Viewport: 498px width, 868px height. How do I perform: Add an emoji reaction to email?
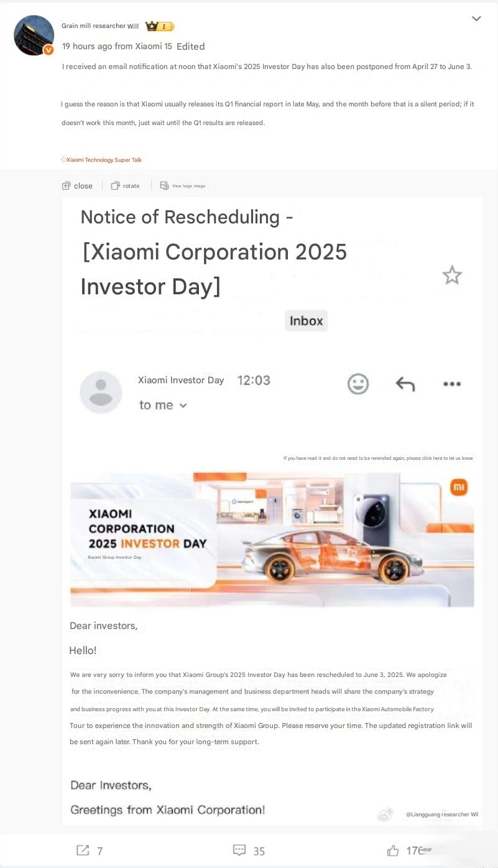point(357,384)
